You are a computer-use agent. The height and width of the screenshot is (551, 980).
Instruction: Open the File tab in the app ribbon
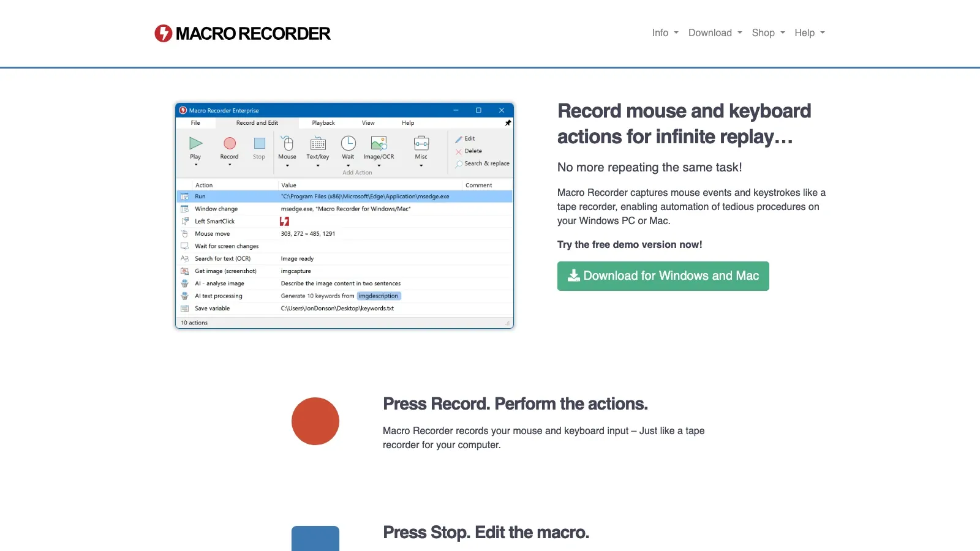(195, 123)
